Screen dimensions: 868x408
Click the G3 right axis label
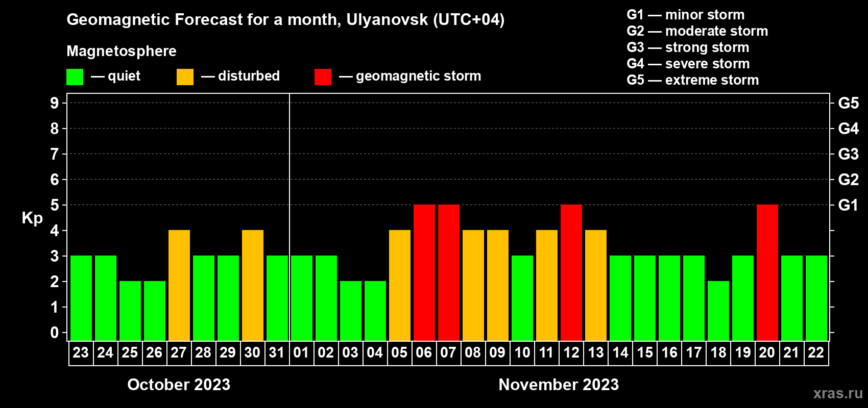click(848, 154)
